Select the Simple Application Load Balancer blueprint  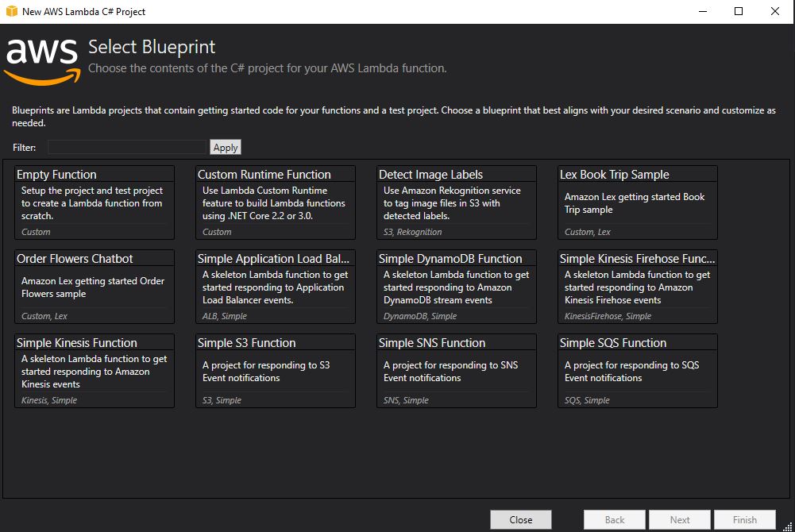click(275, 287)
